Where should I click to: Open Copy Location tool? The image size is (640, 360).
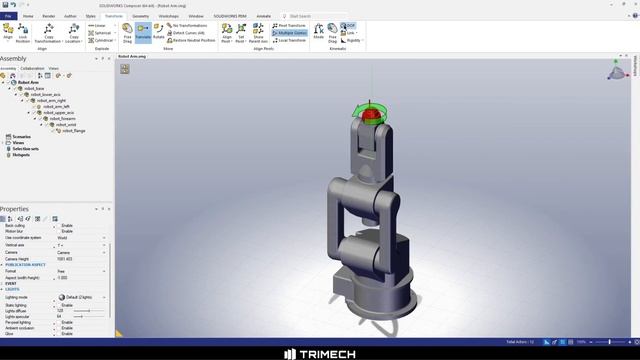(x=73, y=33)
